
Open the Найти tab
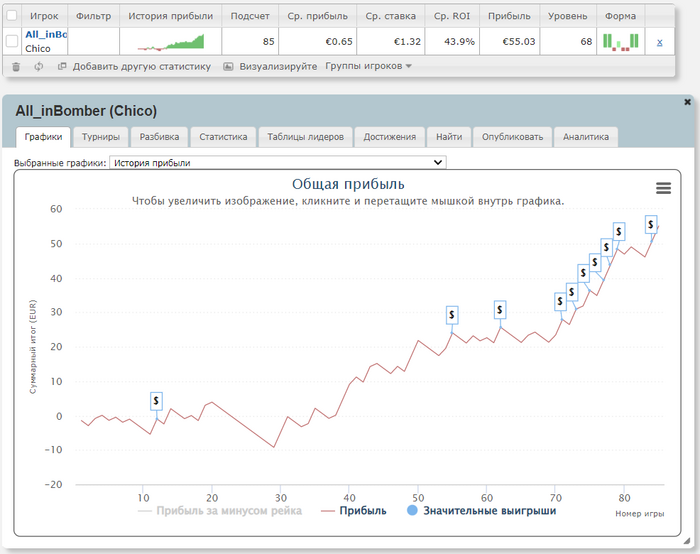449,137
